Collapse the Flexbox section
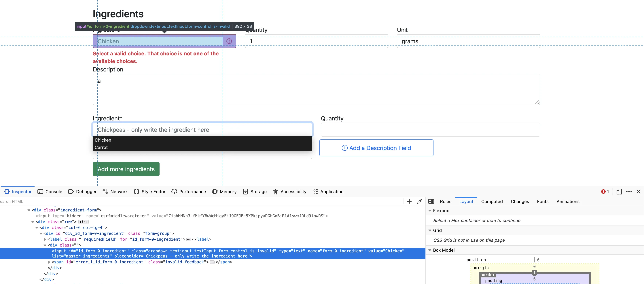The image size is (644, 284). tap(430, 211)
